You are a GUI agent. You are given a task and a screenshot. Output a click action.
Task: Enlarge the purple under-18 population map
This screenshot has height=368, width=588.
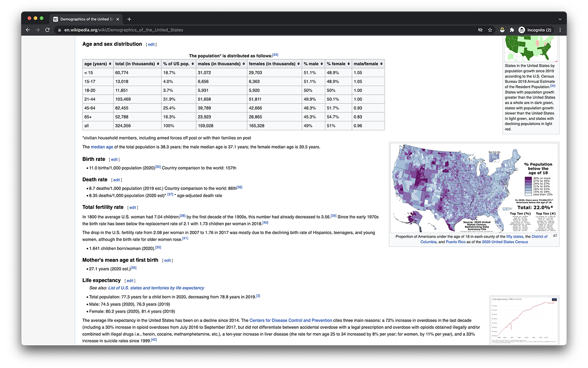(474, 188)
